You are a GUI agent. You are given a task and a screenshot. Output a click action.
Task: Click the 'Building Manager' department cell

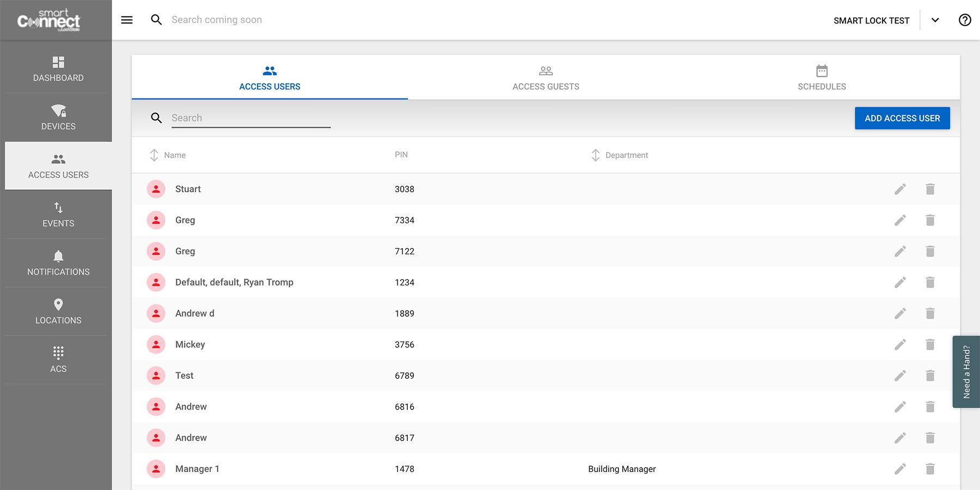[x=622, y=469]
